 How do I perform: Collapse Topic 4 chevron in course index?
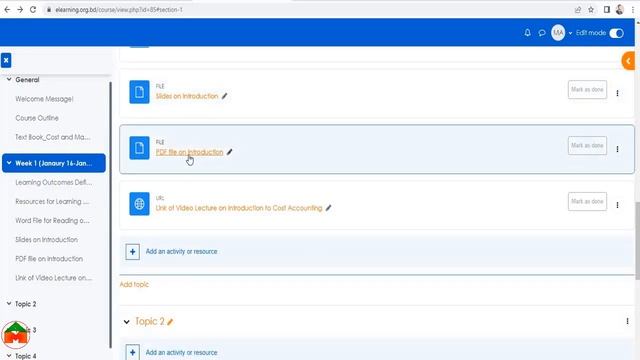pyautogui.click(x=9, y=356)
